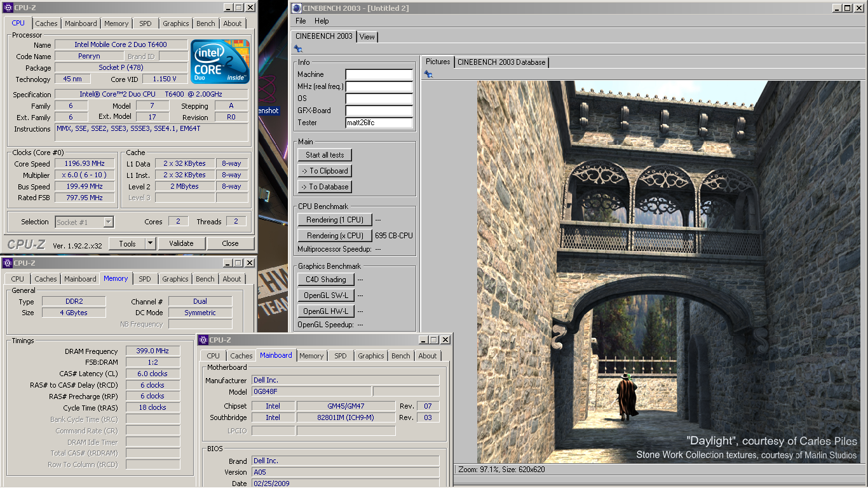
Task: Click the OS input field
Action: tap(379, 98)
